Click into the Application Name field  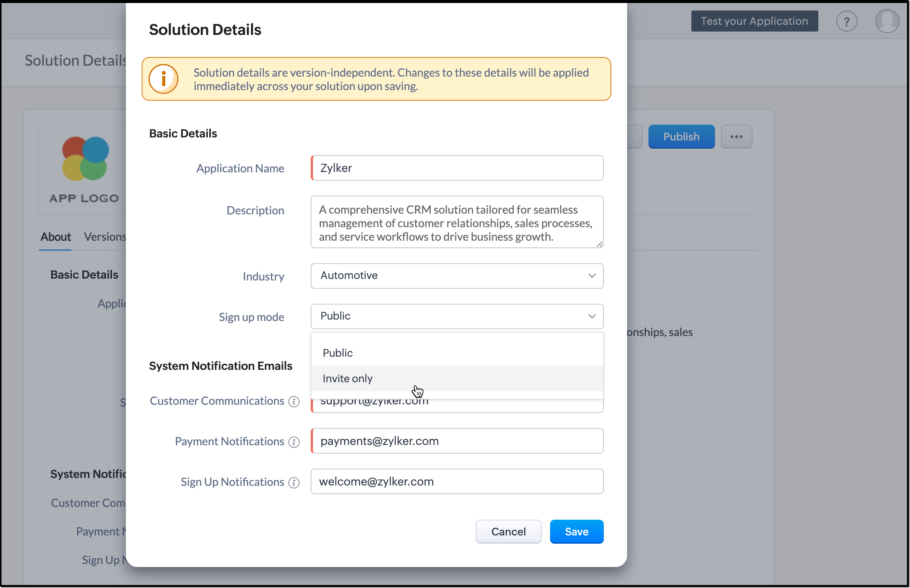click(x=457, y=168)
